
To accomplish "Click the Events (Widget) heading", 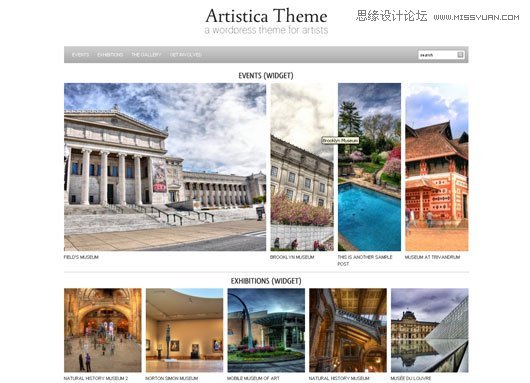I will 266,75.
